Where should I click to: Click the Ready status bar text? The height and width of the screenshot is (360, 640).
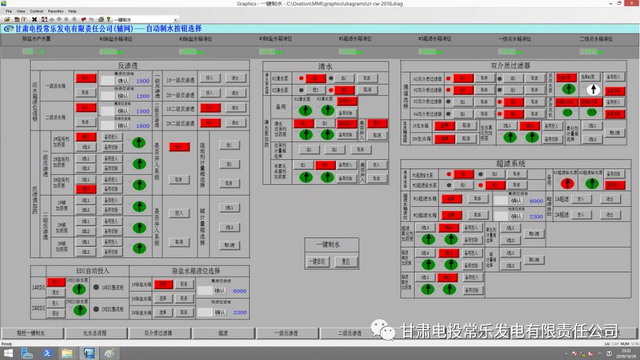tap(7, 344)
